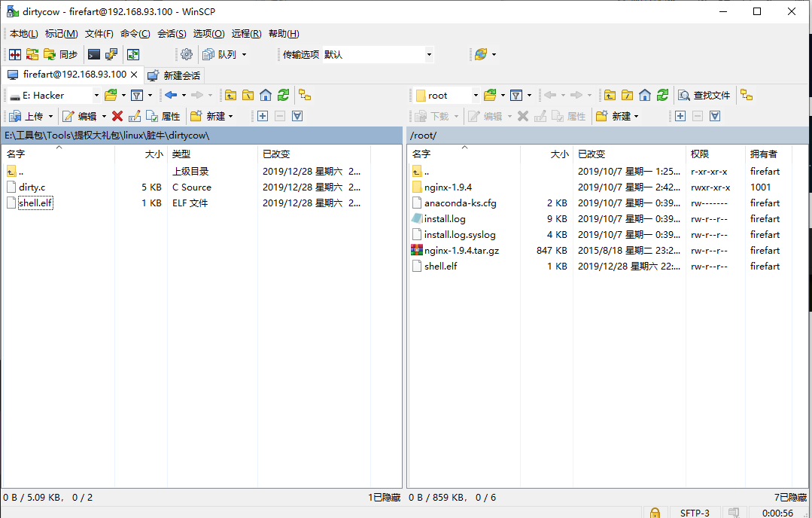Open the 选项(O) menu
The width and height of the screenshot is (812, 518).
tap(208, 34)
